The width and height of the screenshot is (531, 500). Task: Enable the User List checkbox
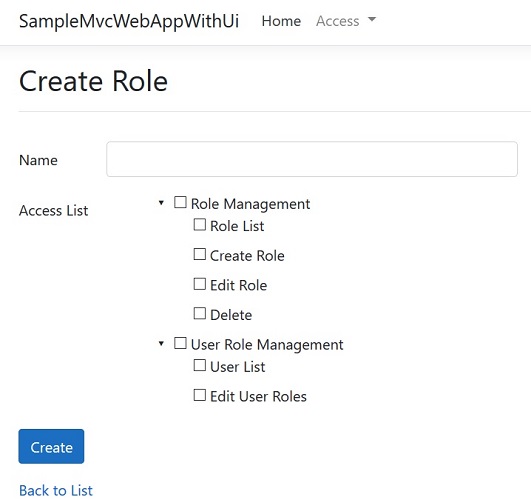pyautogui.click(x=199, y=366)
